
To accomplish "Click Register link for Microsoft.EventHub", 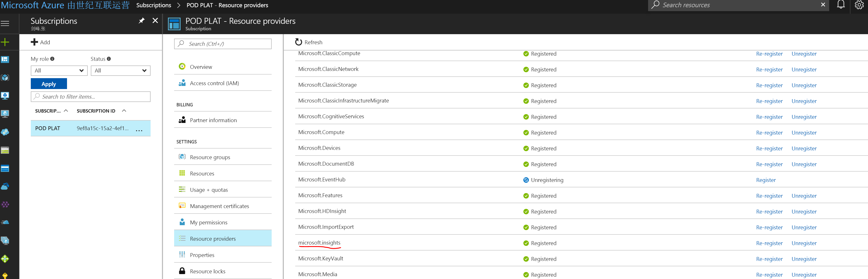I will click(766, 180).
